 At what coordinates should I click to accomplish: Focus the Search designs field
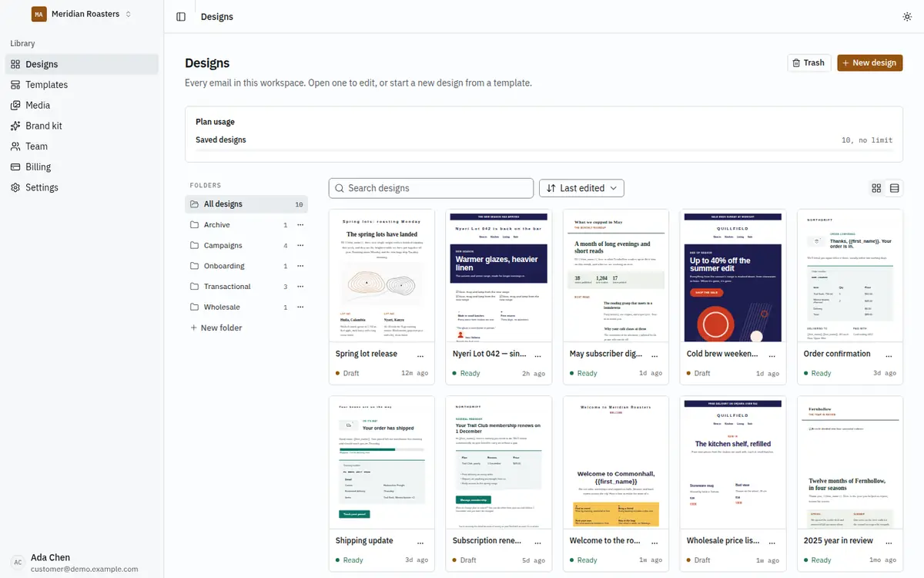coord(431,188)
